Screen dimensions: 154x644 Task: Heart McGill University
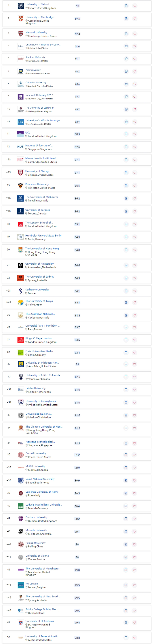pos(135,468)
